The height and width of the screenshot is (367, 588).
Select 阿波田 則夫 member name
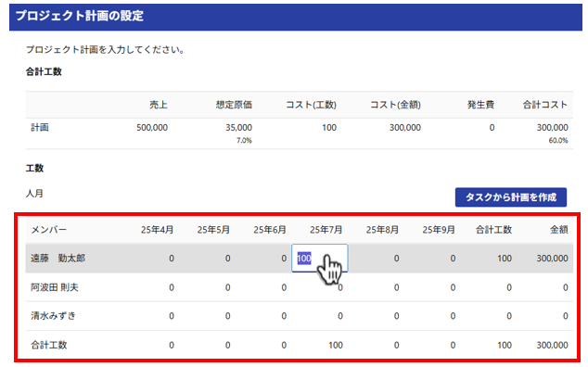pos(55,287)
